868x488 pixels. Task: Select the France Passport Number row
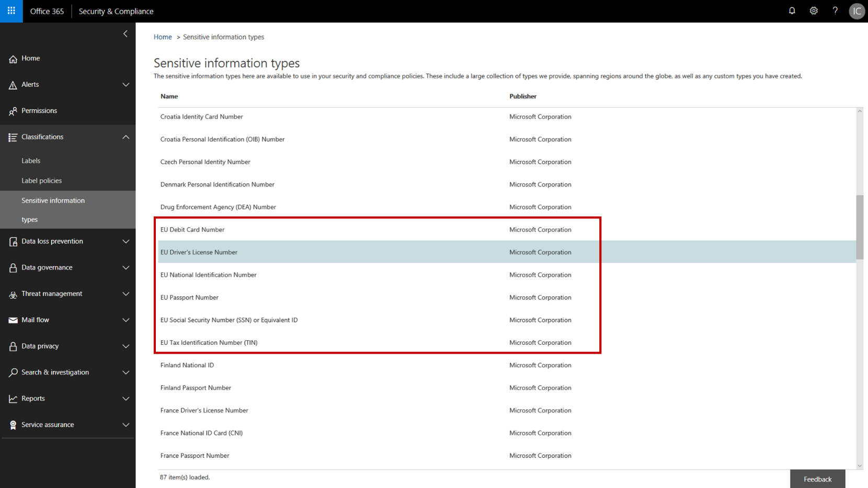click(507, 456)
